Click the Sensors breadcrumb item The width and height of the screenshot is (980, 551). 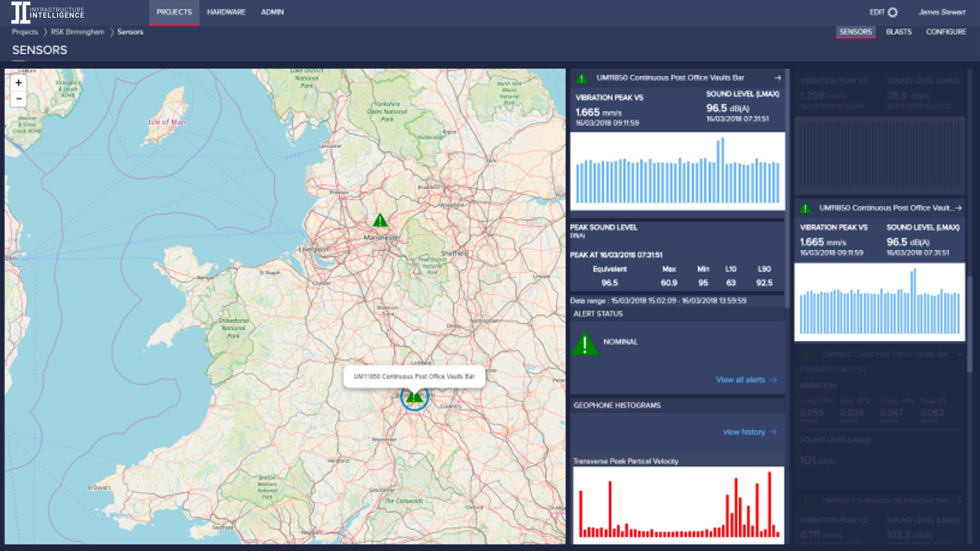130,32
